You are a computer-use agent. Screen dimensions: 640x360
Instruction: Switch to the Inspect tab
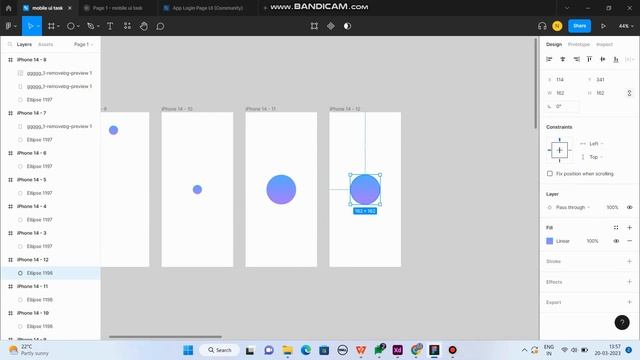click(x=604, y=44)
